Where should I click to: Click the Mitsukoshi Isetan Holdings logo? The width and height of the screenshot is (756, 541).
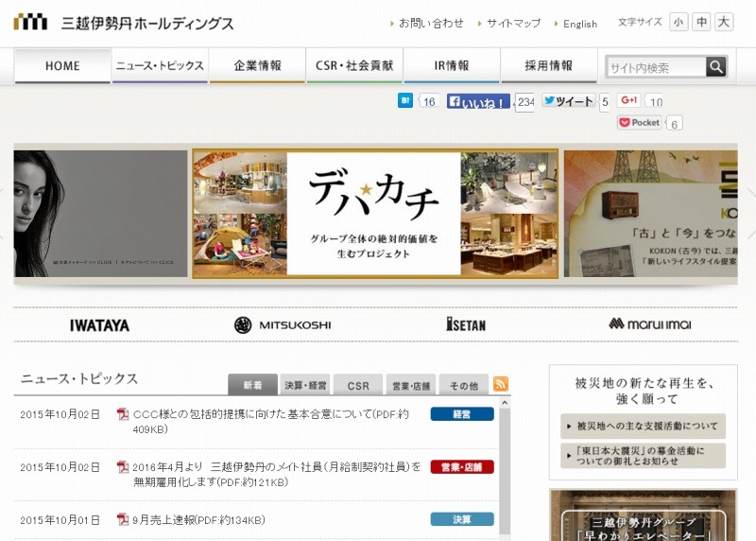(124, 23)
